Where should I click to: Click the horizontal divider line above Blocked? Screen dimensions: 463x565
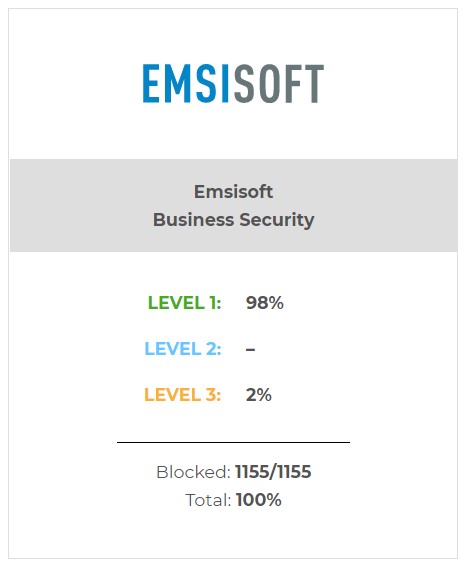(x=233, y=442)
